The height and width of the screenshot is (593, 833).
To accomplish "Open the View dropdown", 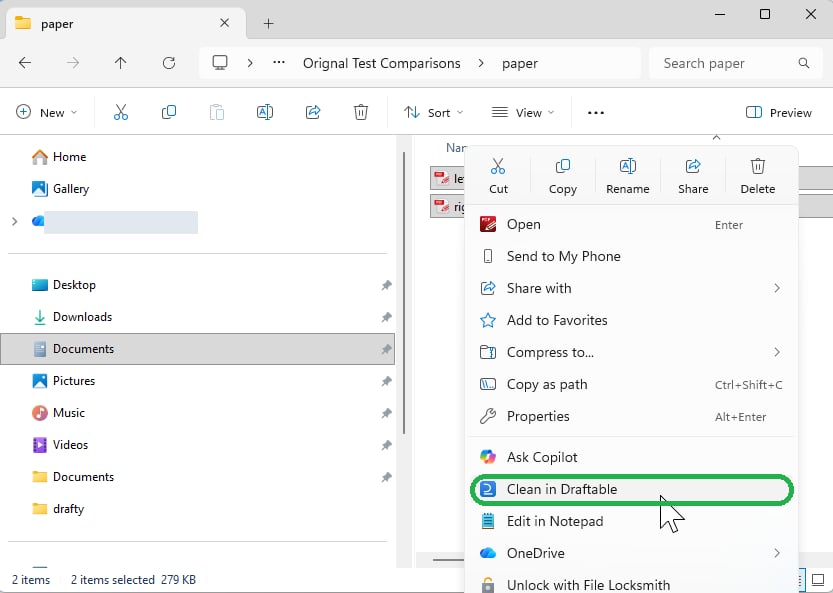I will tap(523, 113).
